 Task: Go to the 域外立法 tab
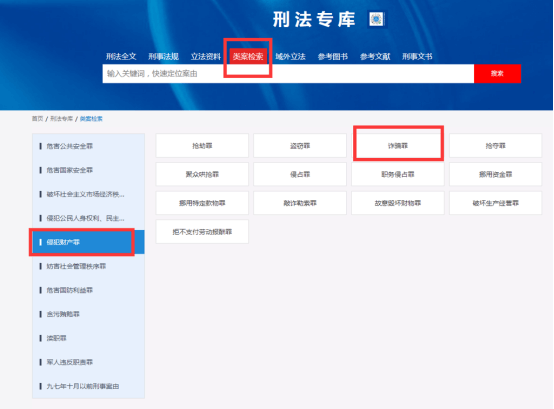pyautogui.click(x=290, y=57)
